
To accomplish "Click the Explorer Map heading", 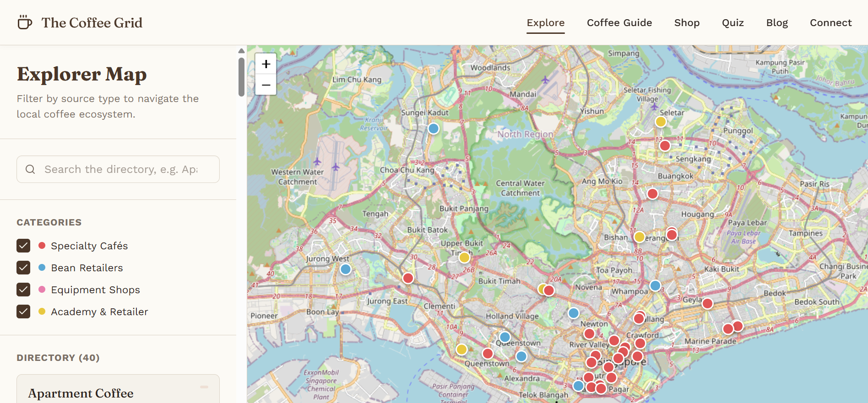I will point(82,74).
